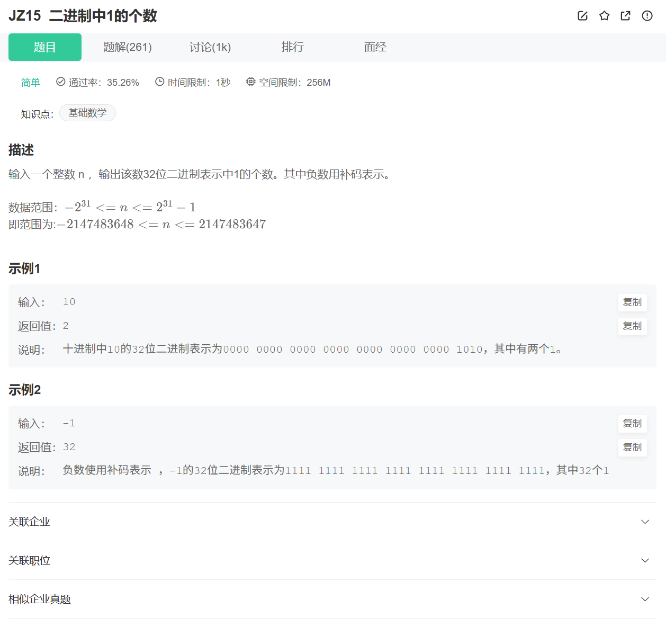Report issue via exclamation circle icon
The width and height of the screenshot is (666, 644).
[647, 16]
